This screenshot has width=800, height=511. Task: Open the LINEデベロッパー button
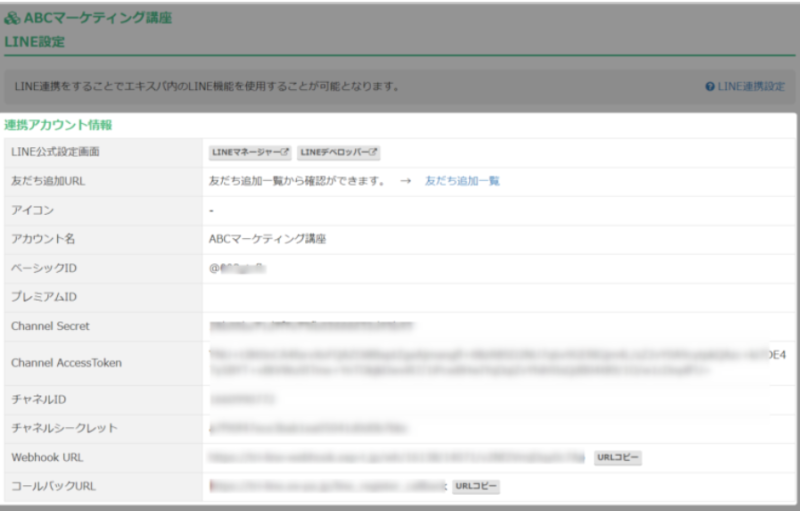(339, 152)
